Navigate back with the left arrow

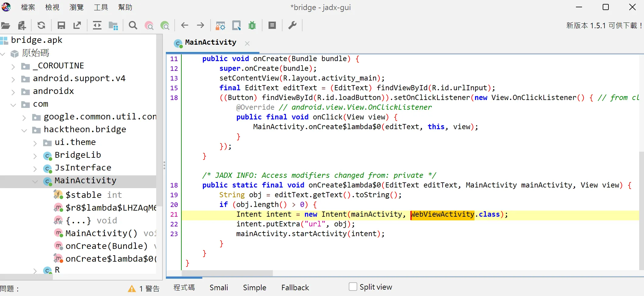[185, 26]
